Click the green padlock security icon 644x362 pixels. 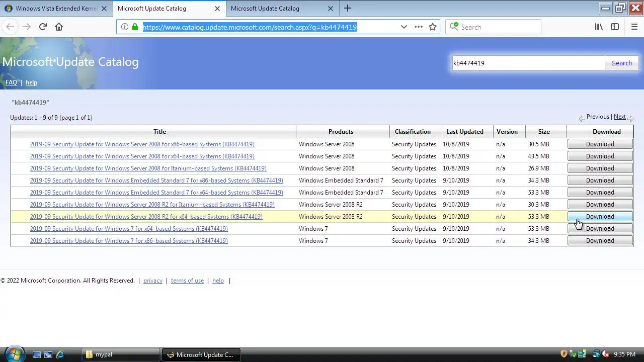point(135,27)
